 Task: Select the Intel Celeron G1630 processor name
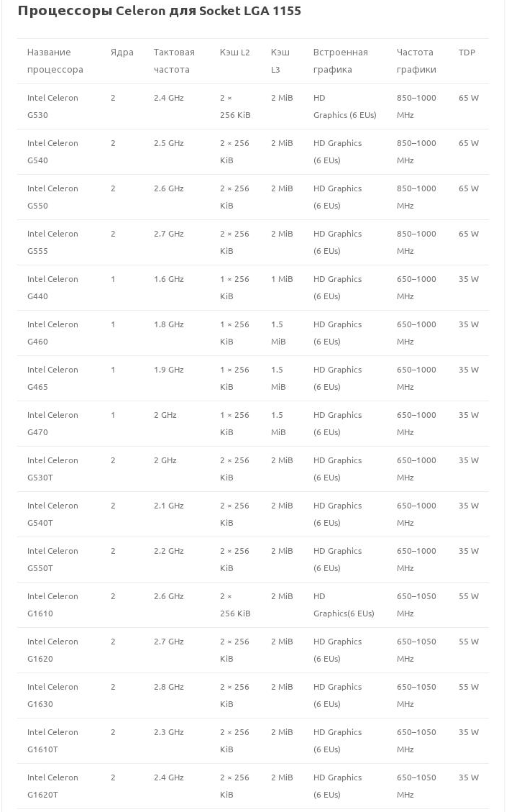pyautogui.click(x=52, y=695)
